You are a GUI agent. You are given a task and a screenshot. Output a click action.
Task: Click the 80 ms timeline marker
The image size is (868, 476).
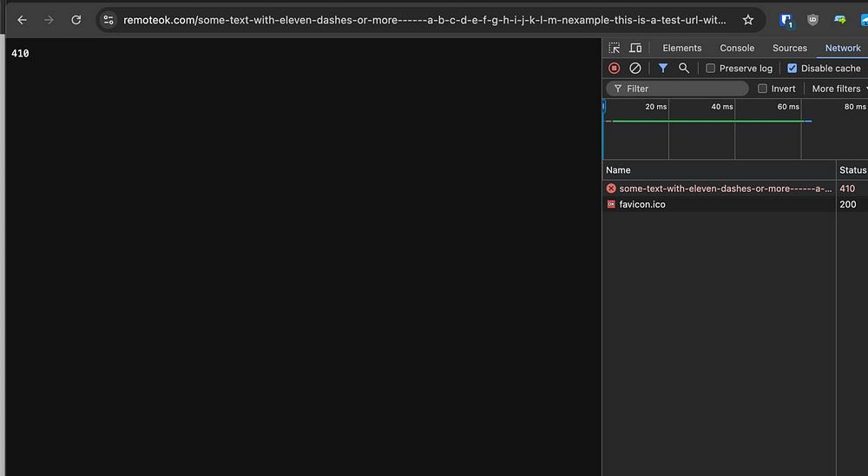tap(855, 106)
